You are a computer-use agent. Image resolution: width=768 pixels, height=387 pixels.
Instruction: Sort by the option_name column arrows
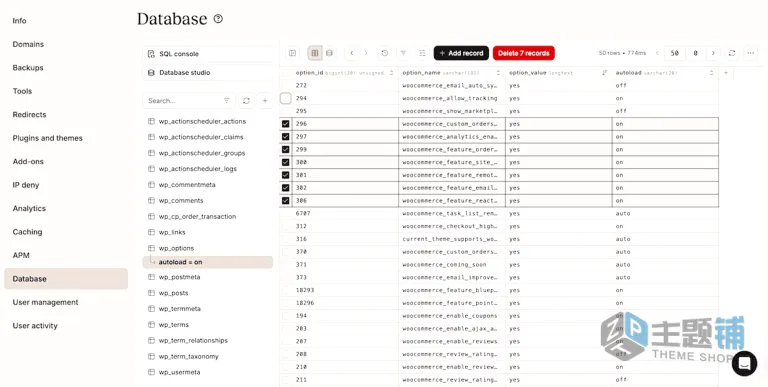click(498, 73)
